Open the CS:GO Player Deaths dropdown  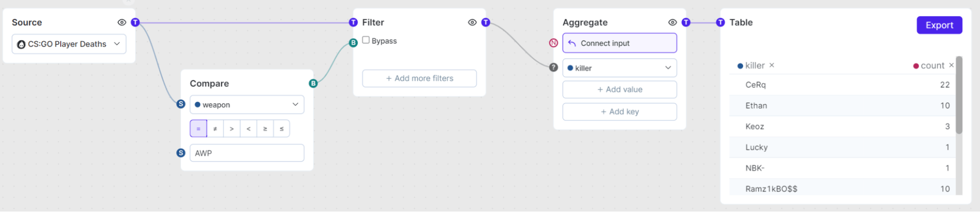[69, 44]
